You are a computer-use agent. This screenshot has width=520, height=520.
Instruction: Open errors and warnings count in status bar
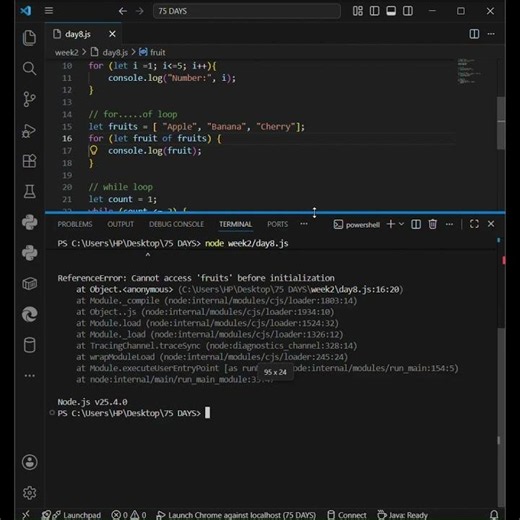coord(129,515)
